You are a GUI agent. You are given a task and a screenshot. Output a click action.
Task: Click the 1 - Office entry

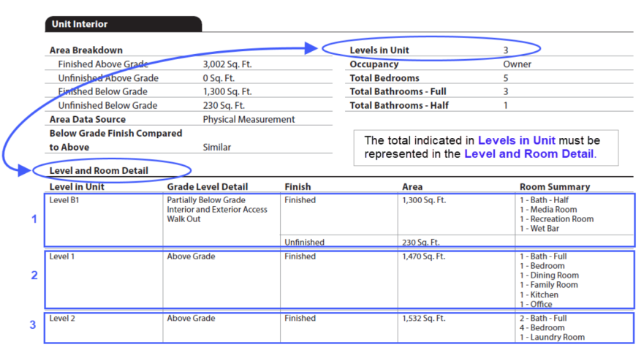point(536,304)
